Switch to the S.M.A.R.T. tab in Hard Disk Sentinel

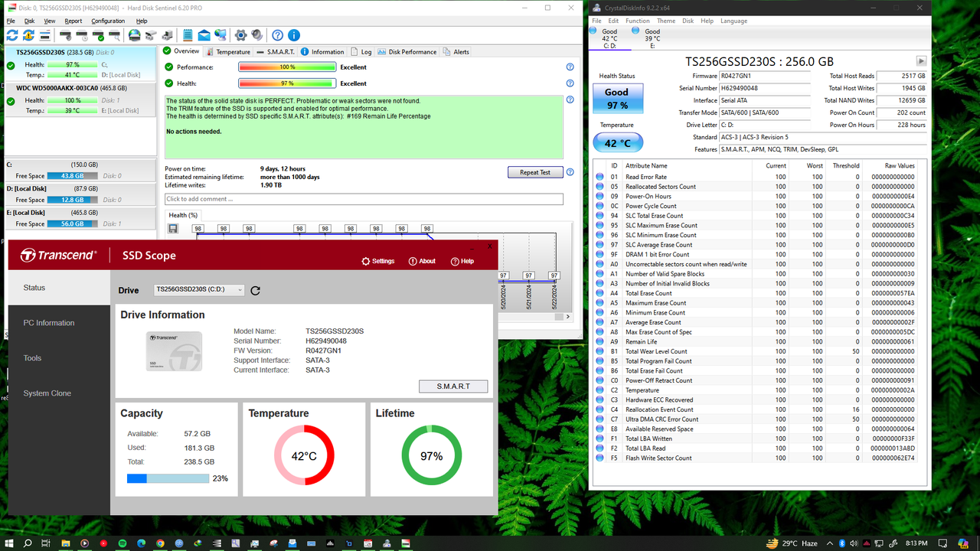276,51
